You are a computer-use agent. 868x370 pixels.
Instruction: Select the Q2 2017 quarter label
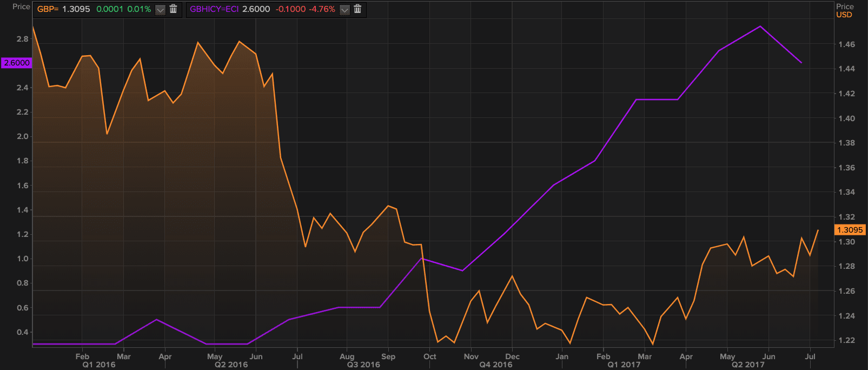748,365
